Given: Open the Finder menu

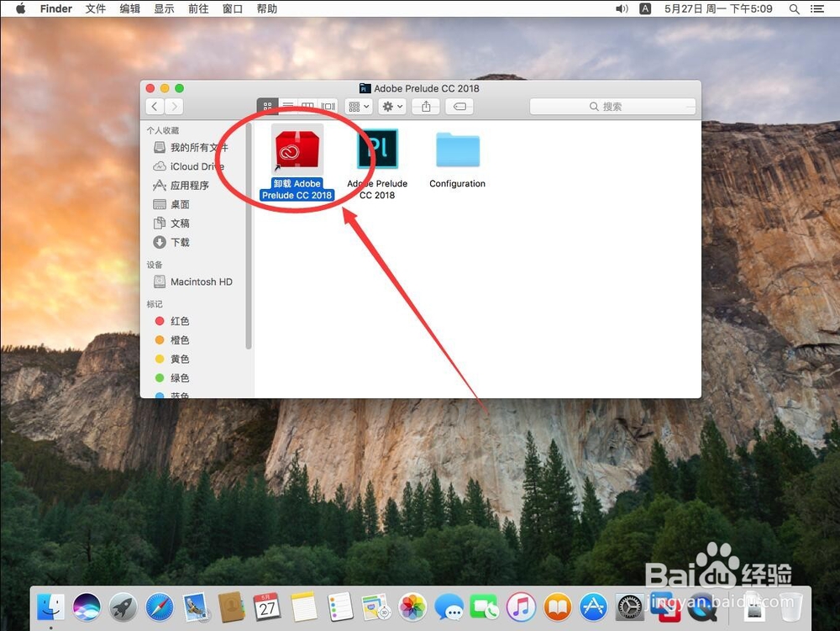Looking at the screenshot, I should (x=55, y=8).
